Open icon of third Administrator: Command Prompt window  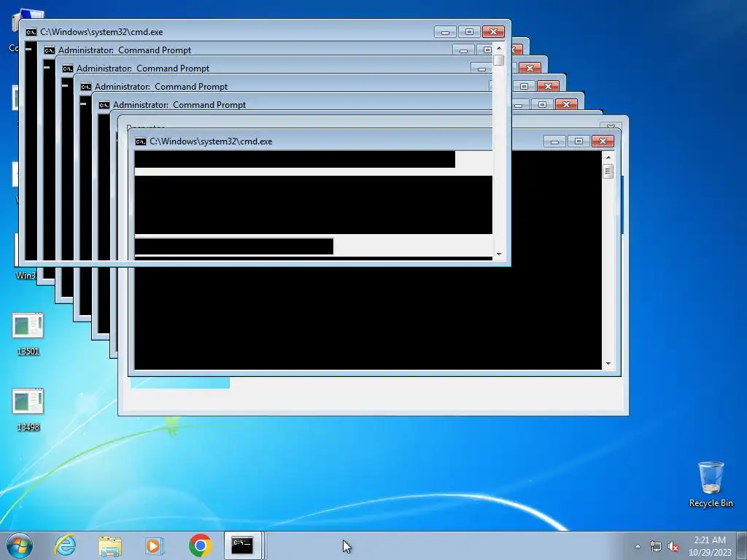(x=86, y=86)
